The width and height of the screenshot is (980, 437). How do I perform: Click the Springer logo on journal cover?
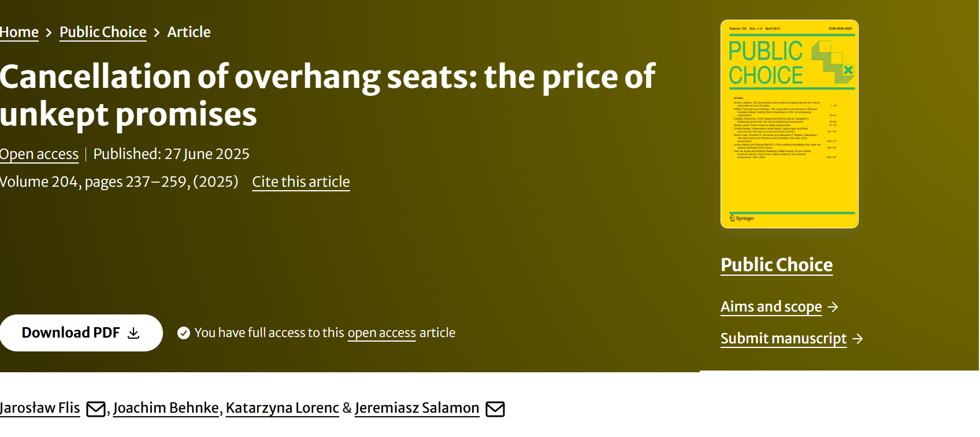tap(742, 218)
